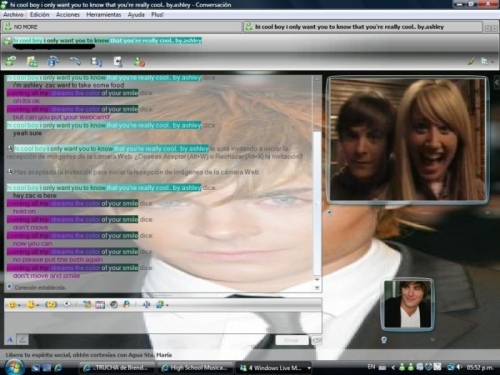Start a video call from the toolbar
The width and height of the screenshot is (500, 375).
[x=53, y=61]
